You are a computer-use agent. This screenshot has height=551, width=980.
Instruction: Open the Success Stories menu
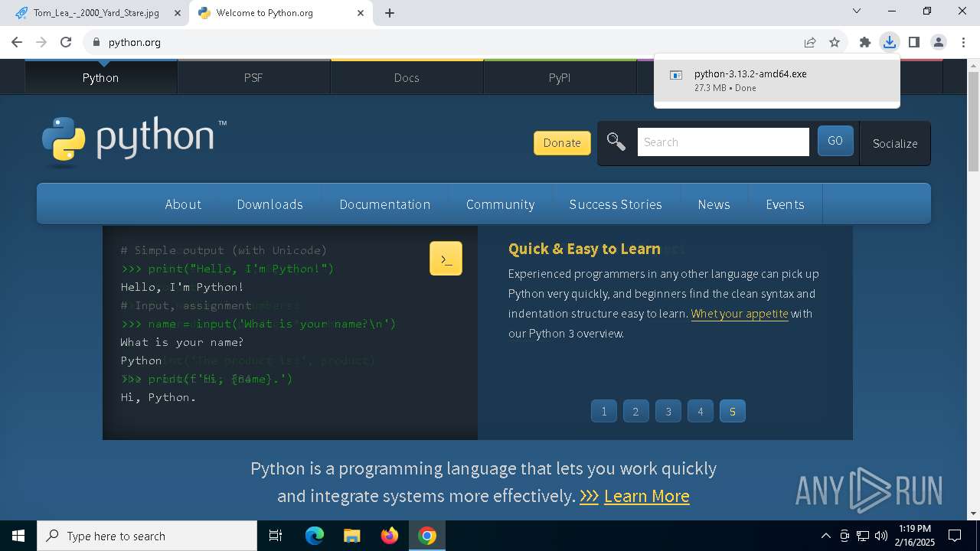[x=616, y=204]
